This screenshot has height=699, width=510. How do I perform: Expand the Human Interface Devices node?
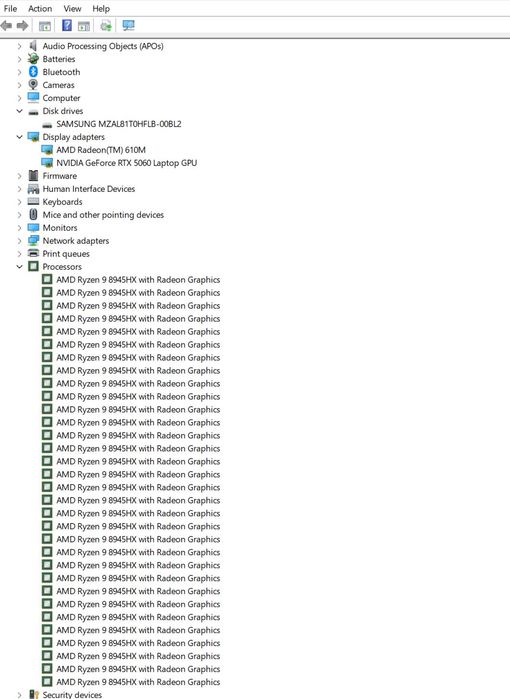(19, 189)
